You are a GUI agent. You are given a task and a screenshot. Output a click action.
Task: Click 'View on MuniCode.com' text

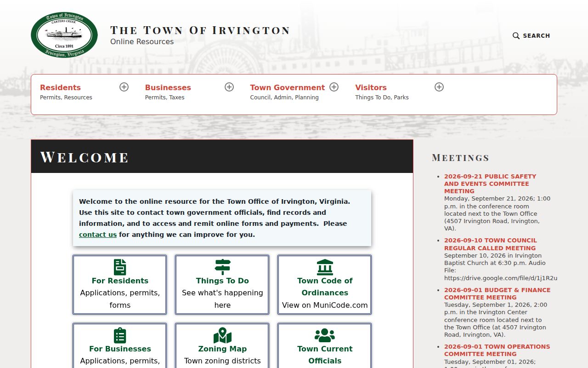[x=325, y=305]
